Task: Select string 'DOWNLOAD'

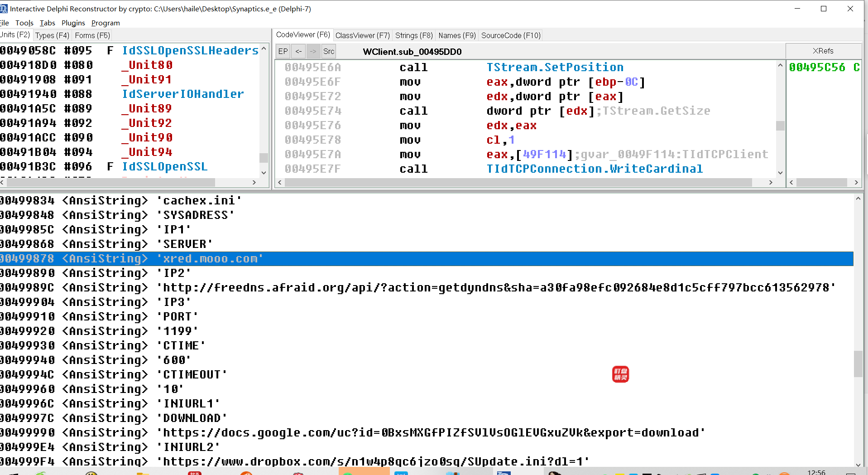Action: click(x=427, y=418)
